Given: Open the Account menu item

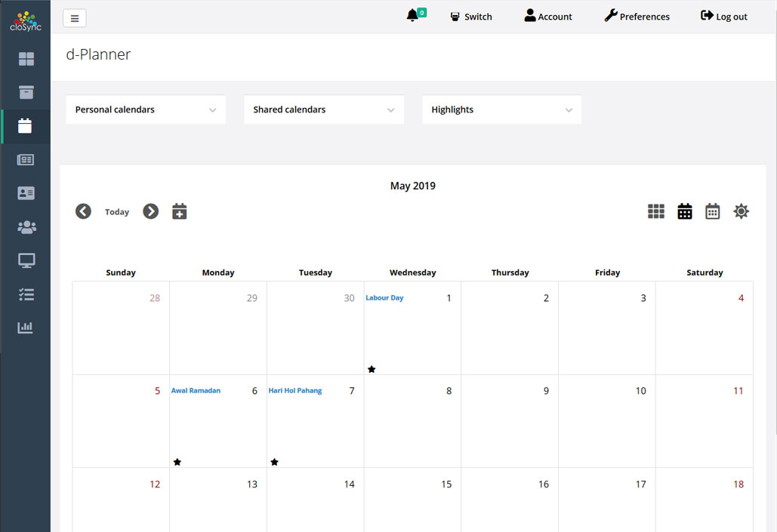Looking at the screenshot, I should click(548, 17).
